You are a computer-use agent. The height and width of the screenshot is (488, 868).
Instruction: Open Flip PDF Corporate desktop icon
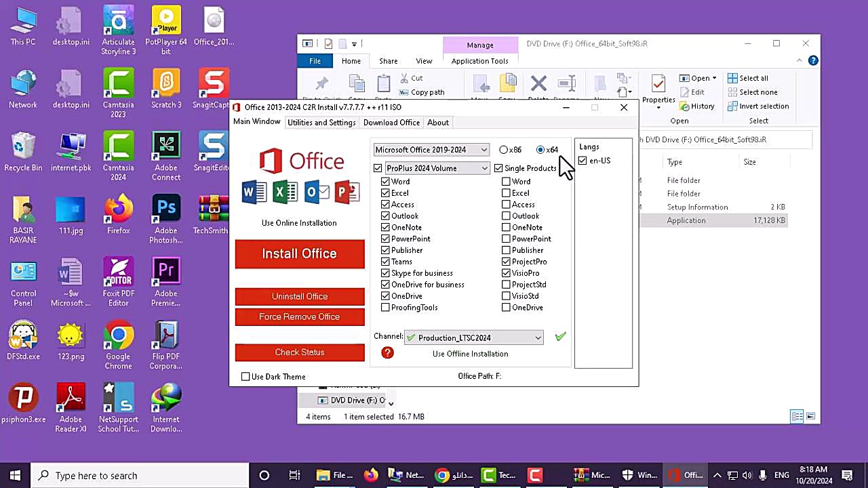(x=166, y=346)
